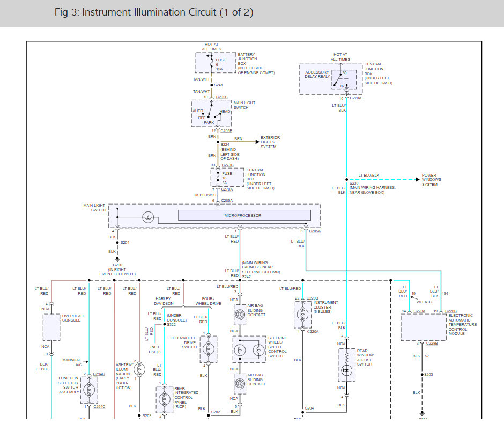
Task: Click the overhead console component box
Action: coord(51,327)
